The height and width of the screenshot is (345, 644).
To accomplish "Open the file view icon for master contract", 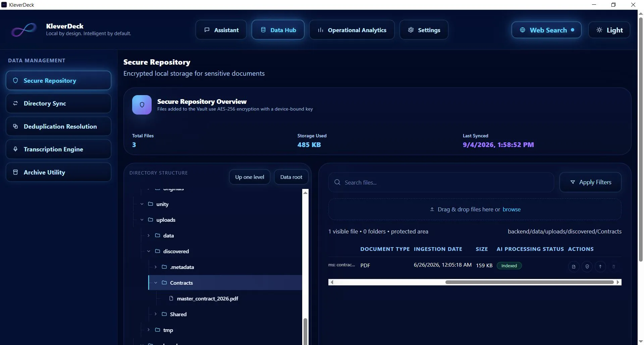I will (574, 267).
